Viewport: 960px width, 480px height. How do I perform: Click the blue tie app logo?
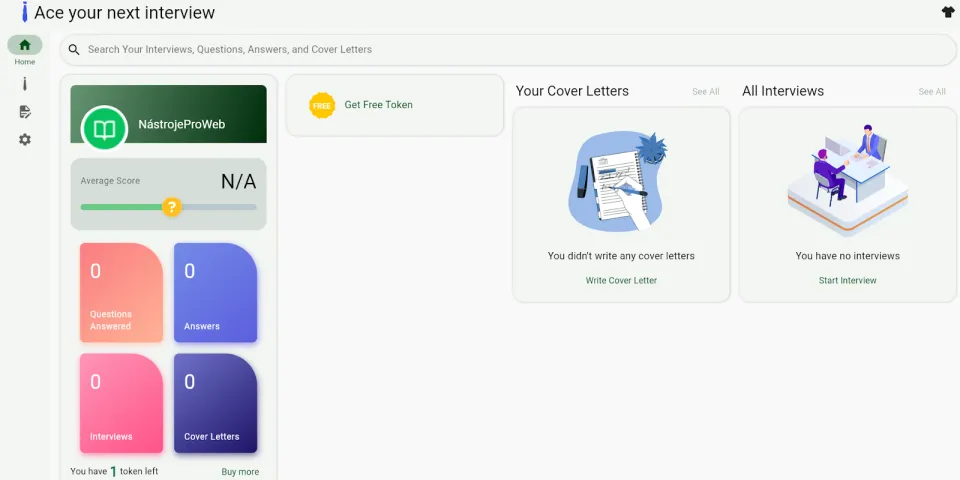[24, 12]
